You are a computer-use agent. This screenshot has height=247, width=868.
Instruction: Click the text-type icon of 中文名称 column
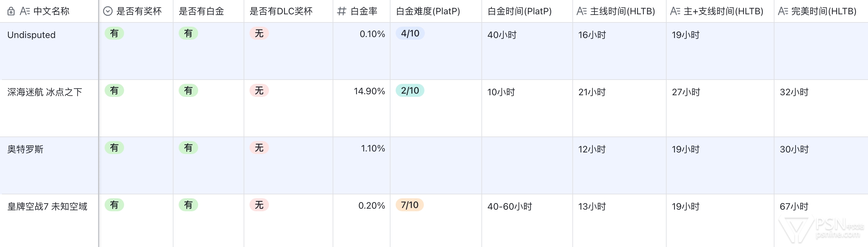(x=25, y=11)
